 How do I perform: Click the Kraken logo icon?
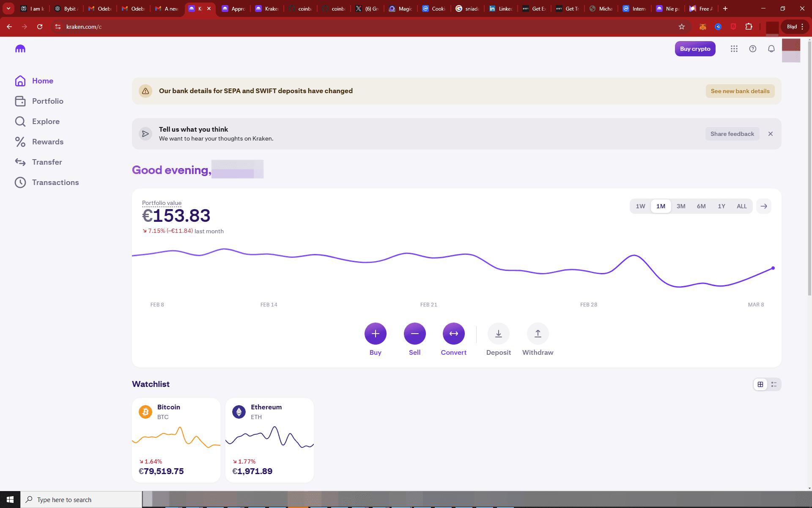(20, 49)
